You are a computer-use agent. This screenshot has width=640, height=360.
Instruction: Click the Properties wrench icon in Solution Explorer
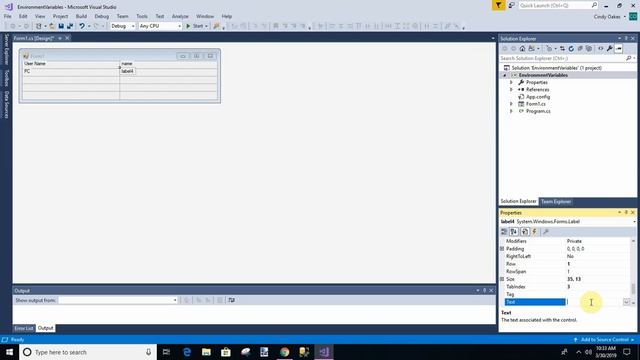tap(609, 49)
